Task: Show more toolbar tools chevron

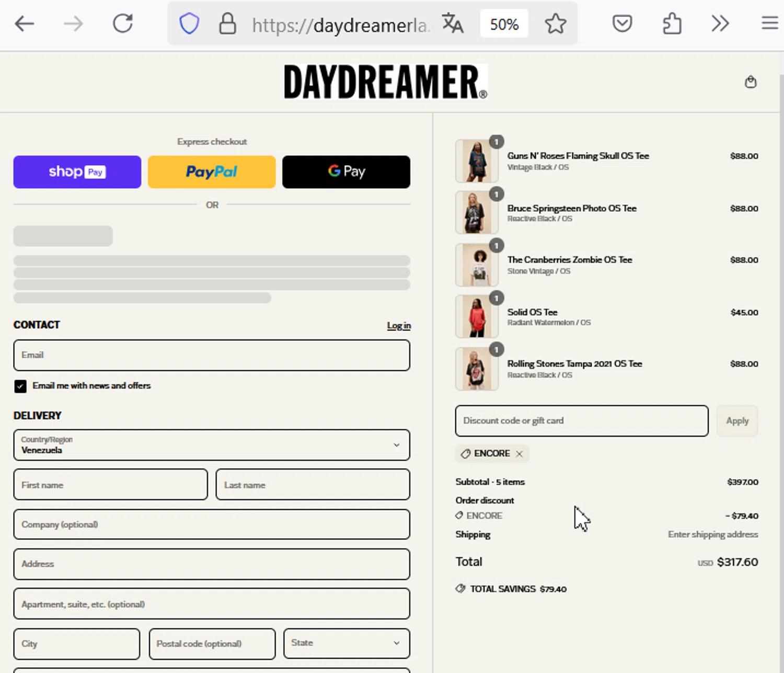Action: point(720,24)
